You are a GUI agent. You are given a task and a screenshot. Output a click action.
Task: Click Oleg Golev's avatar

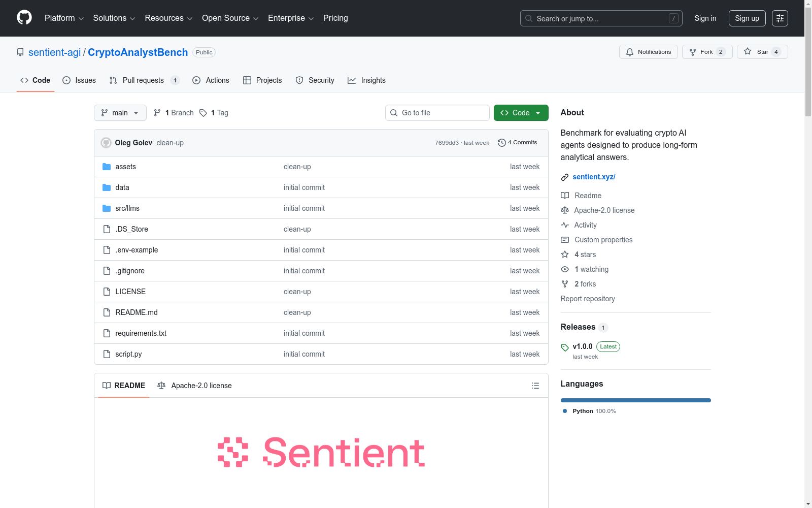[x=106, y=143]
